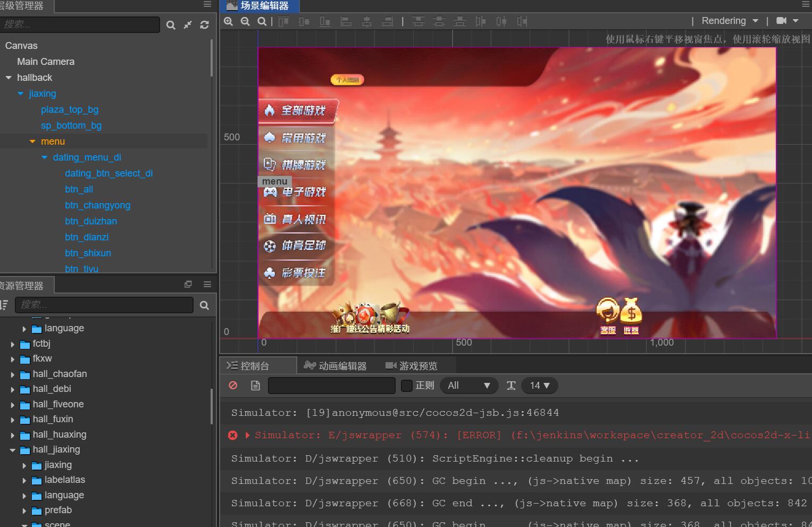Click distribute bottom edges icon
Screen dimensions: 812x527
[460, 21]
